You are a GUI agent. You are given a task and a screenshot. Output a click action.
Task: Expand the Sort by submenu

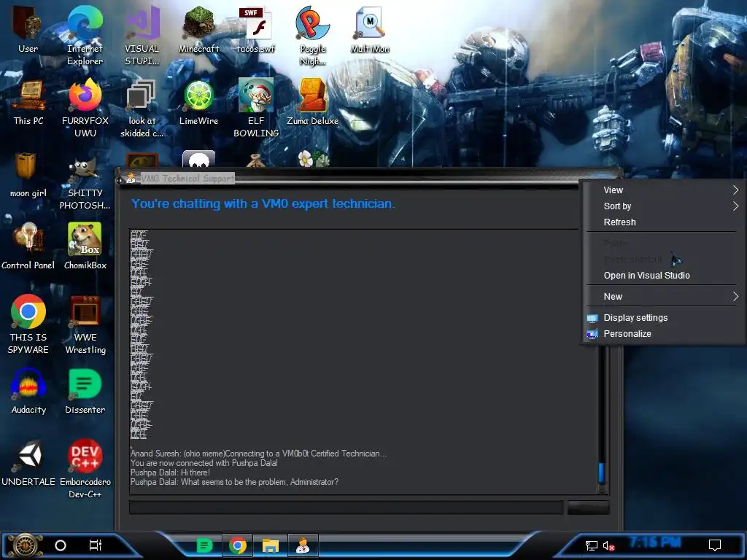pos(663,206)
